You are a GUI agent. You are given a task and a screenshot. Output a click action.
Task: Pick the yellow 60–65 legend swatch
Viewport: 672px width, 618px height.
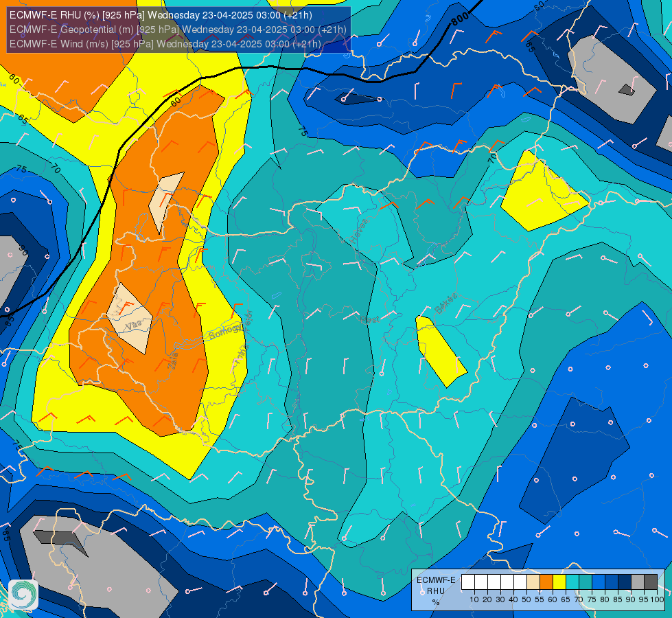tap(559, 582)
